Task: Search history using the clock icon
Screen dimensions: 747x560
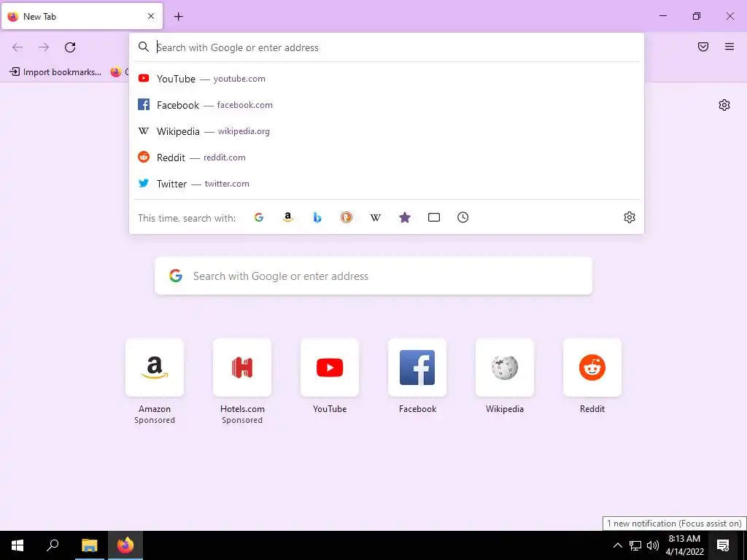Action: point(463,217)
